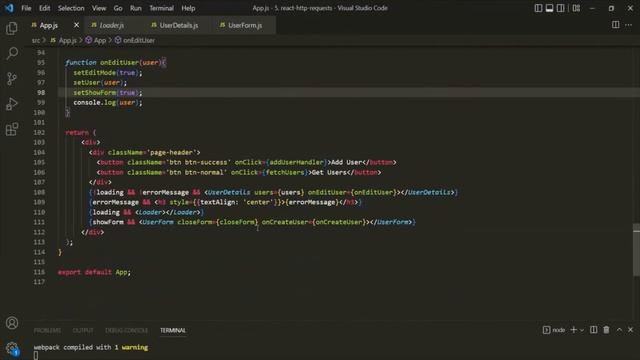Click the VS Code logo icon
This screenshot has height=360, width=640.
point(9,8)
